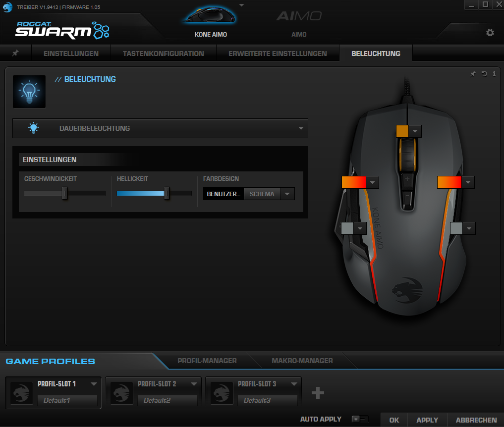Pick the orange scroll wheel color swatch
Screen dimensions: 504x427
[402, 131]
